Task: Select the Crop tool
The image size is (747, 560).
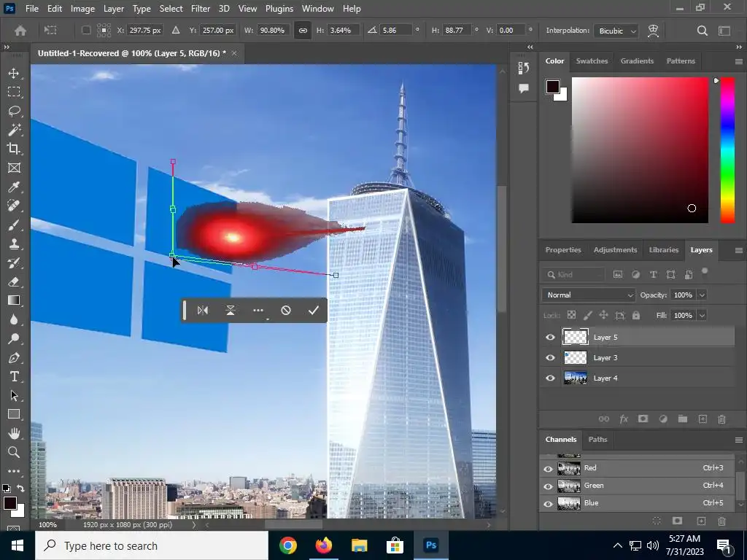Action: pyautogui.click(x=14, y=149)
